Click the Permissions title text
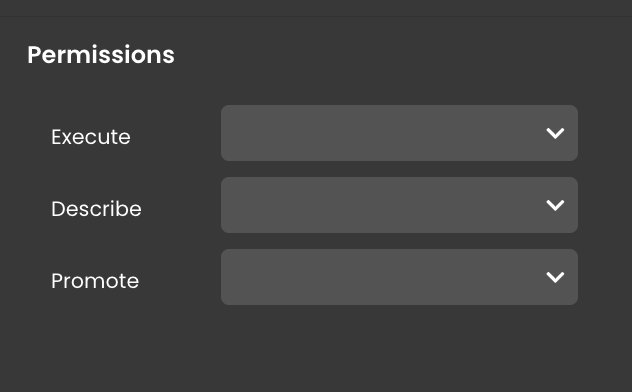 coord(101,55)
